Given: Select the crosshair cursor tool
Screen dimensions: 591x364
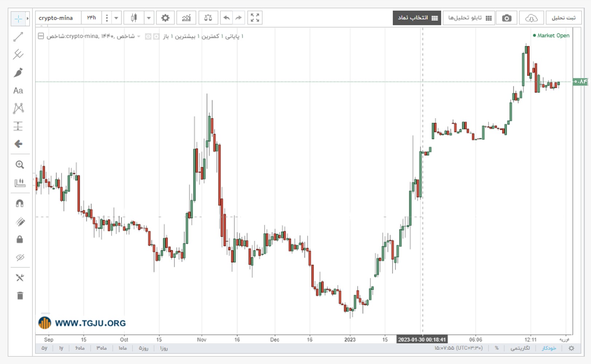Looking at the screenshot, I should tap(18, 19).
